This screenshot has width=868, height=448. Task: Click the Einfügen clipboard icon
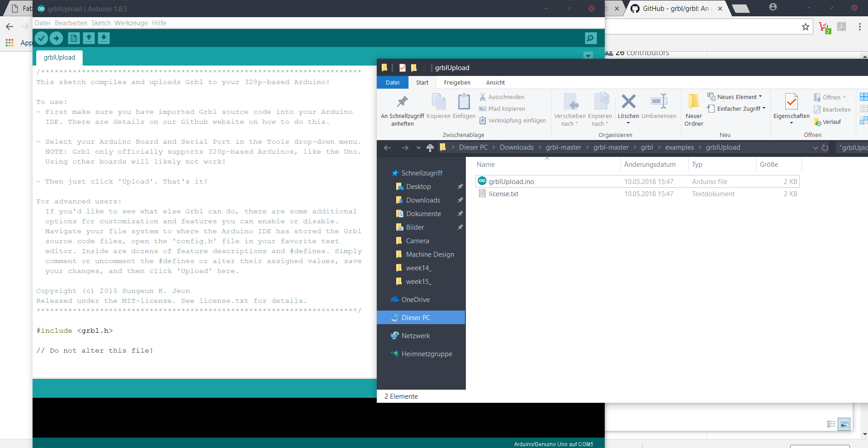click(x=464, y=102)
